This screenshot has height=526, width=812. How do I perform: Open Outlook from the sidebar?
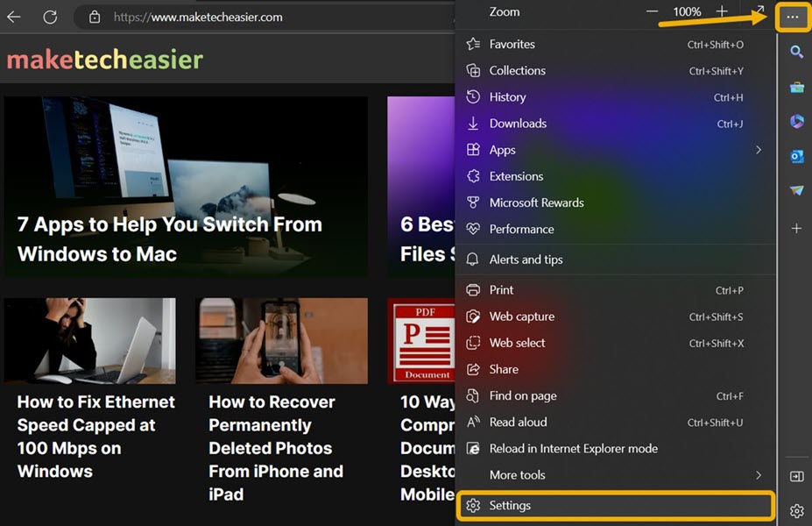796,155
